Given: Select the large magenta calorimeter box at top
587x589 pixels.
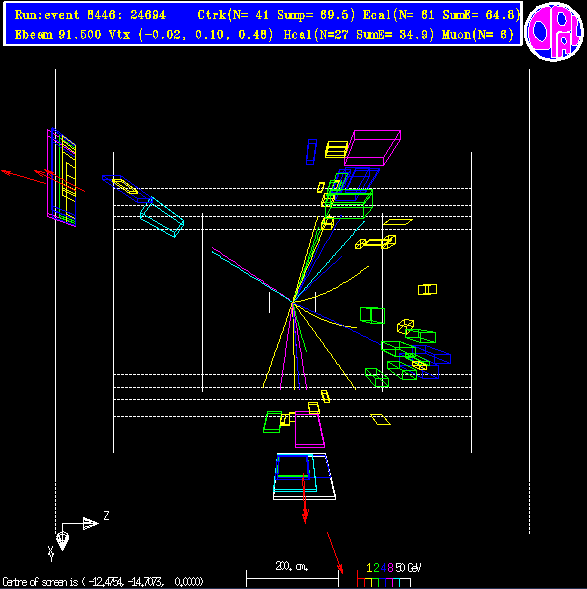Looking at the screenshot, I should 373,148.
